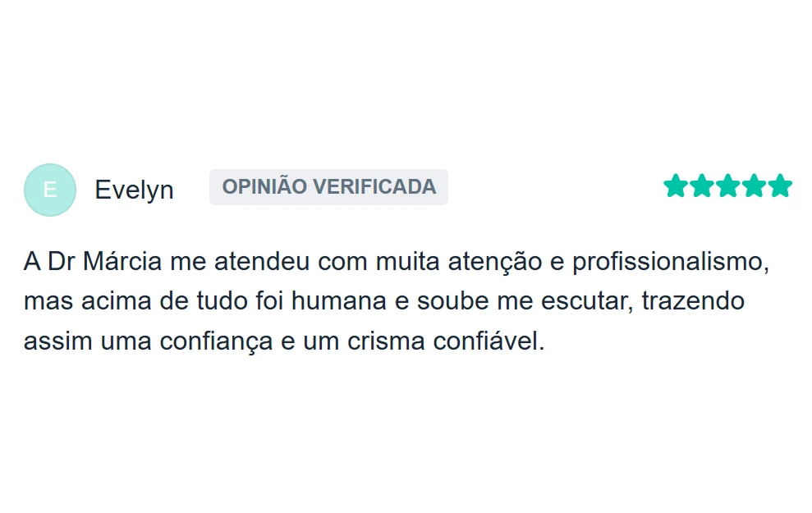812x513 pixels.
Task: Click the word "trazendo" in the review
Action: coord(693,301)
